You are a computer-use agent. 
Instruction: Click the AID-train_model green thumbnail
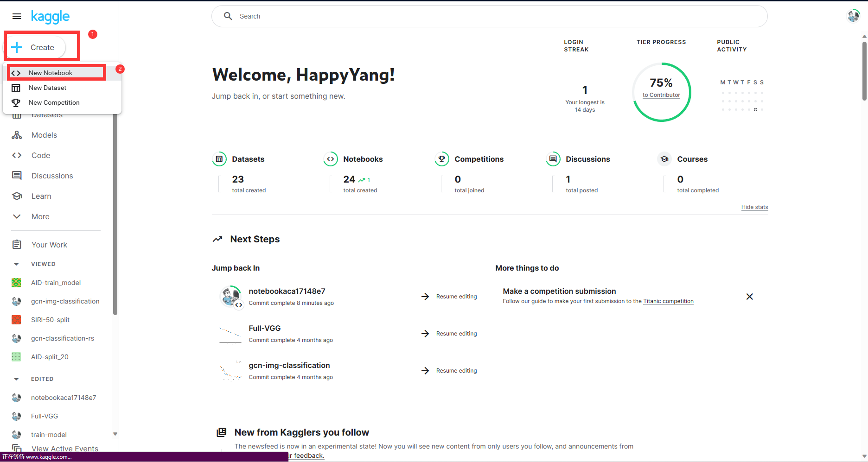[x=16, y=283]
